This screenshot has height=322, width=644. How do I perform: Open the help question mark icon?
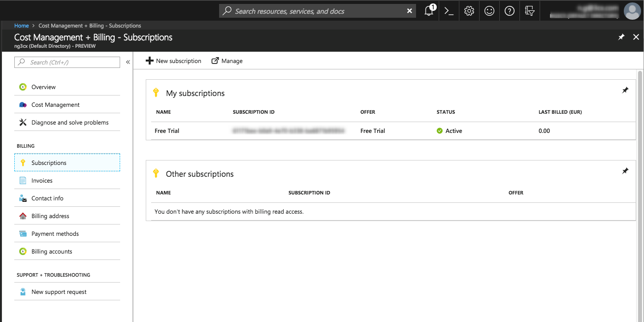[x=510, y=11]
